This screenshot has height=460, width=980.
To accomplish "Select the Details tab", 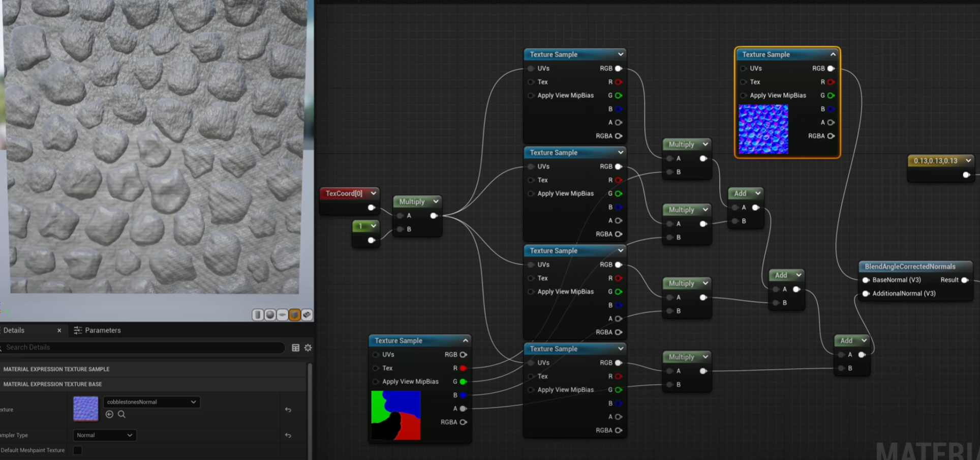I will [x=15, y=330].
